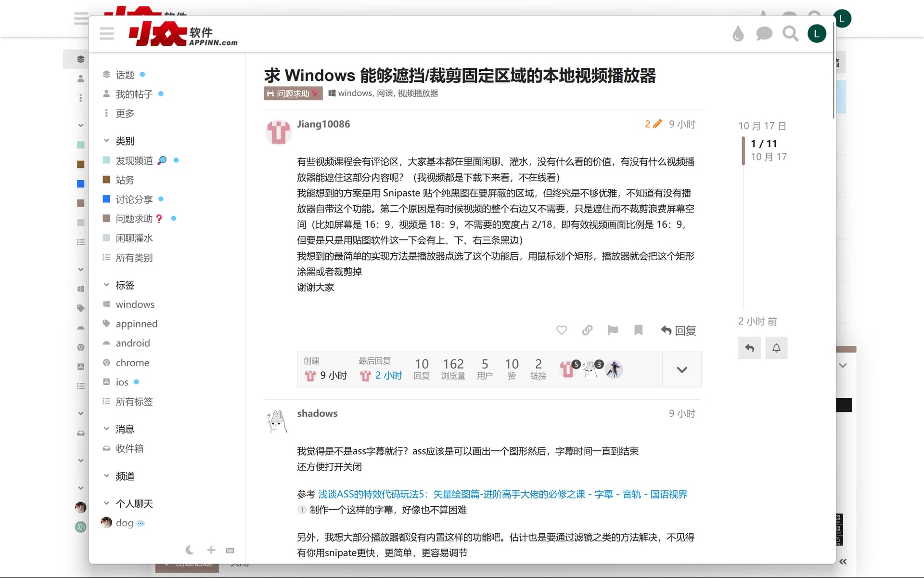Viewport: 924px width, 578px height.
Task: Open the 话题 menu item in the sidebar
Action: (x=125, y=75)
